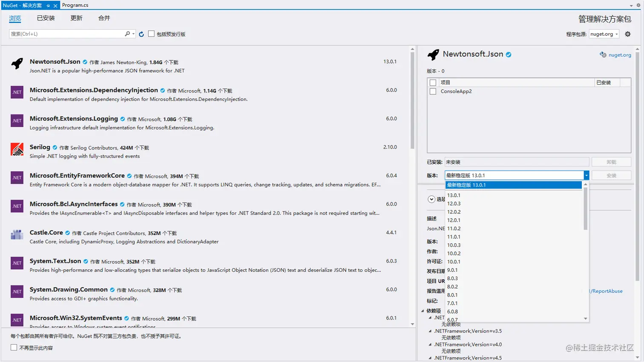The image size is (644, 362).
Task: Select latest stable 13.0.1 in version list
Action: (514, 185)
